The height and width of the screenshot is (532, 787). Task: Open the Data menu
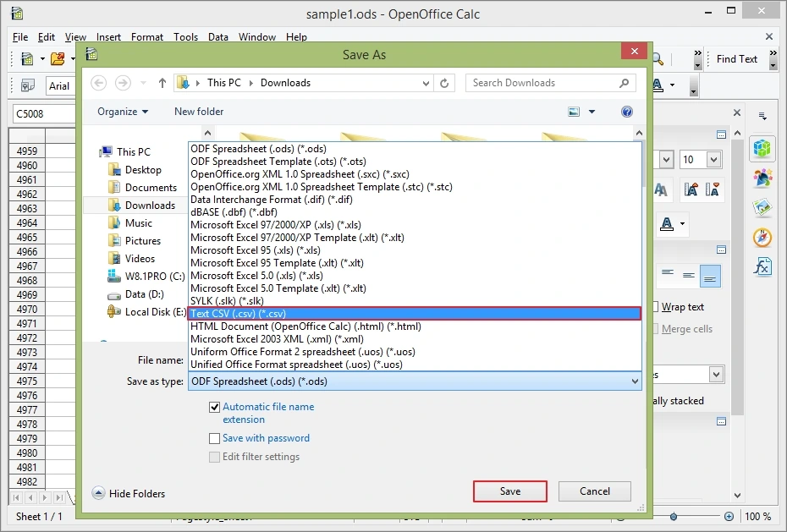click(x=217, y=37)
